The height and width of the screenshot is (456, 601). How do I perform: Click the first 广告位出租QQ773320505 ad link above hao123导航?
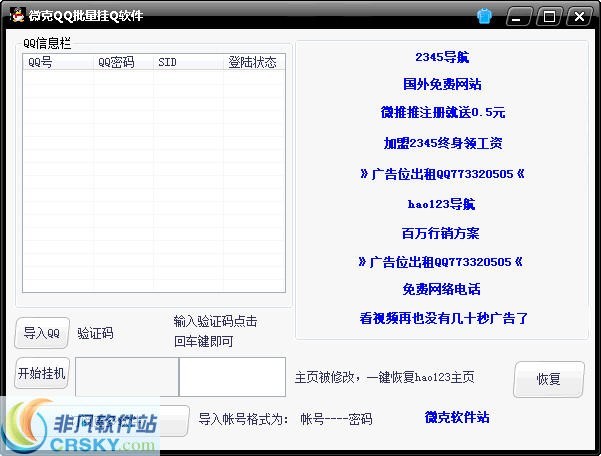442,174
